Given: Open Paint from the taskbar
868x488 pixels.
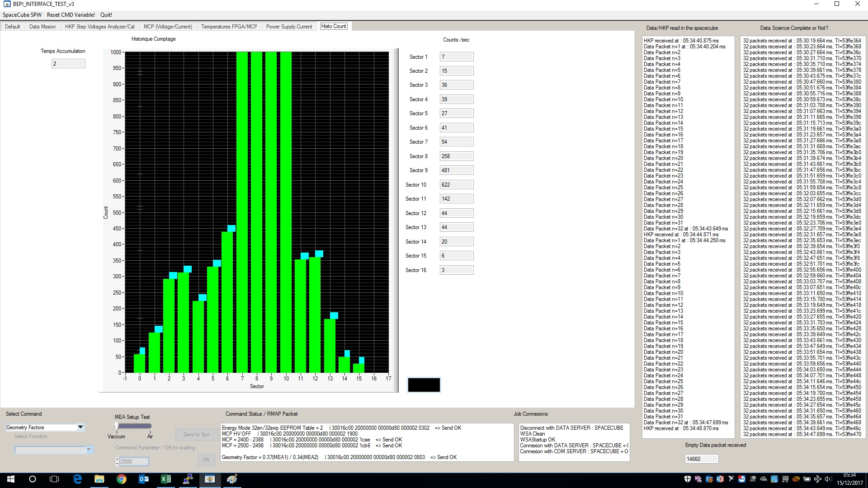Looking at the screenshot, I should (232, 479).
